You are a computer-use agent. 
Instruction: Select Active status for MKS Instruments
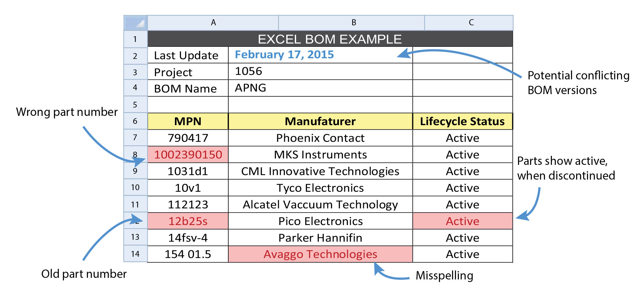(463, 155)
